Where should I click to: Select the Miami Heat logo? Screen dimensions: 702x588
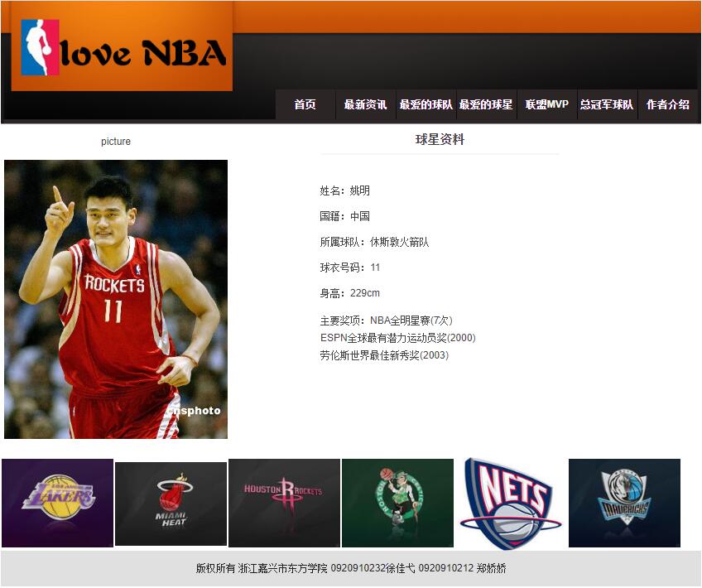click(x=171, y=504)
